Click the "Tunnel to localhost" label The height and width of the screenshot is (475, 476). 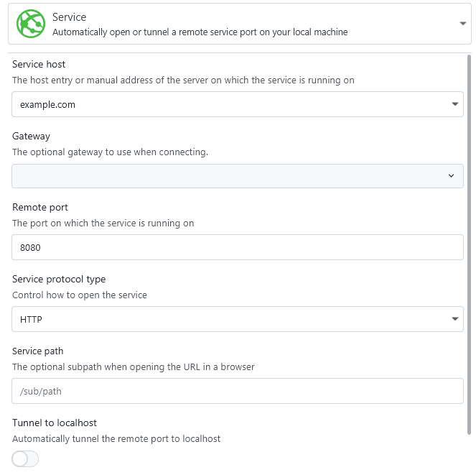pos(55,423)
